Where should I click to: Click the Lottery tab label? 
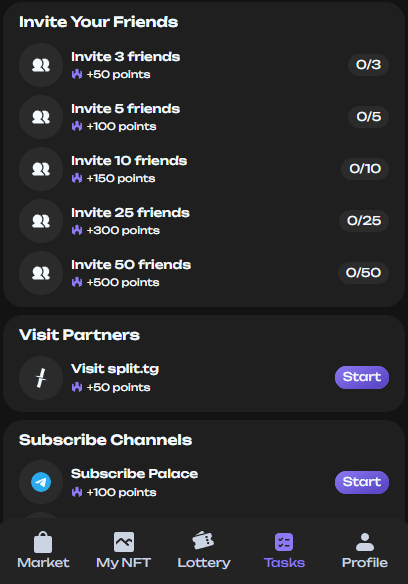point(204,563)
